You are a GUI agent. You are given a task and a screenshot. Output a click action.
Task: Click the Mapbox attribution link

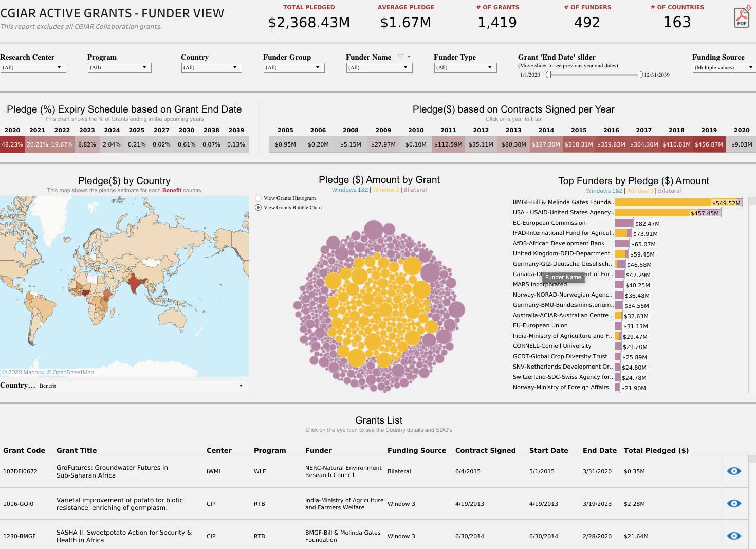click(x=25, y=372)
